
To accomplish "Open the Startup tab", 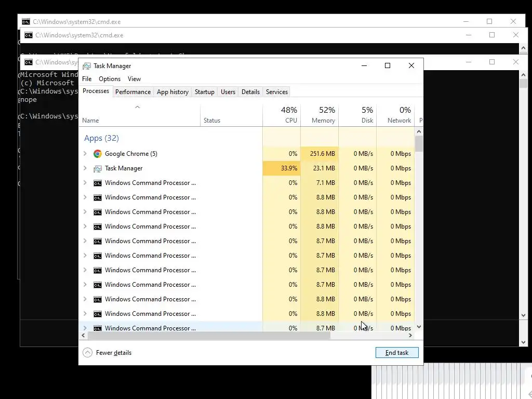I will coord(205,92).
